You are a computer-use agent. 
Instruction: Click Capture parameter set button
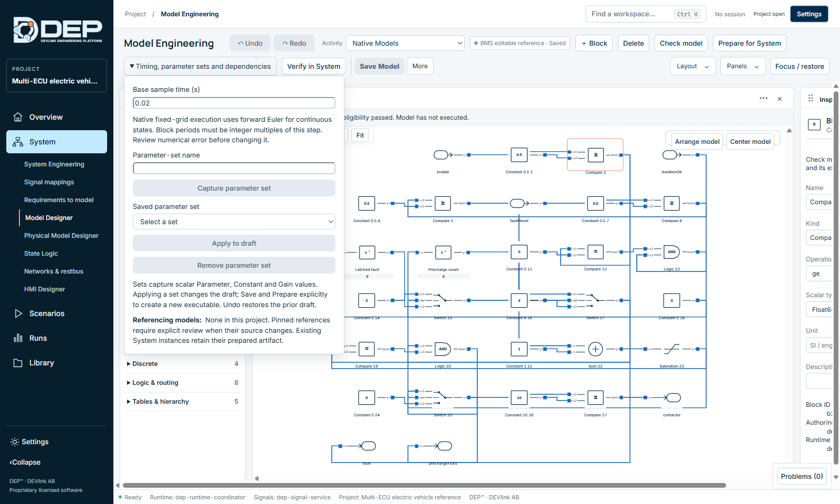click(x=234, y=188)
